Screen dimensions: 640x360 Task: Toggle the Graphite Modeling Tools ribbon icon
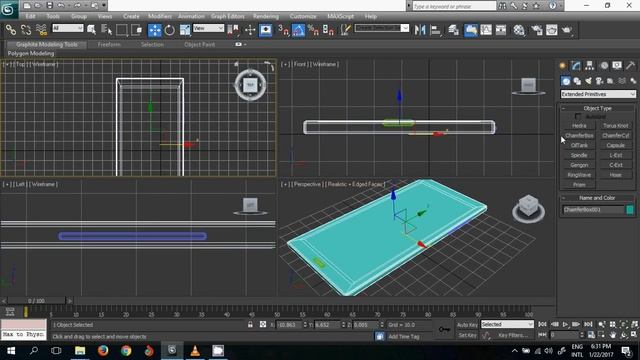471,30
